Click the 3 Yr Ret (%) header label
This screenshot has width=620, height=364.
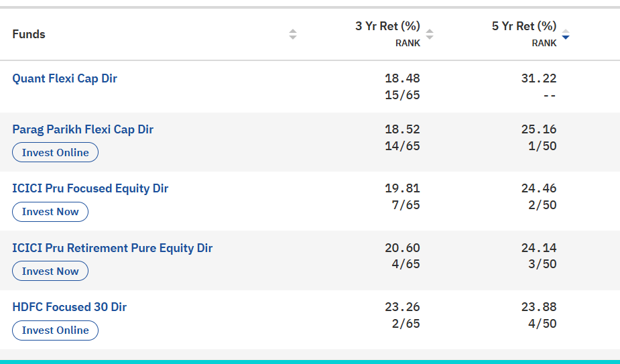387,26
